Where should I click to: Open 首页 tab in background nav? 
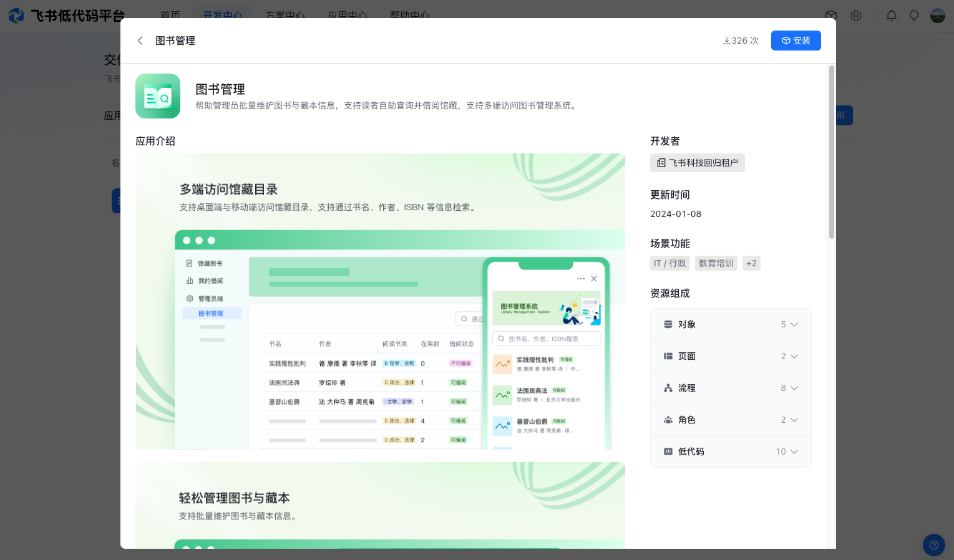170,15
